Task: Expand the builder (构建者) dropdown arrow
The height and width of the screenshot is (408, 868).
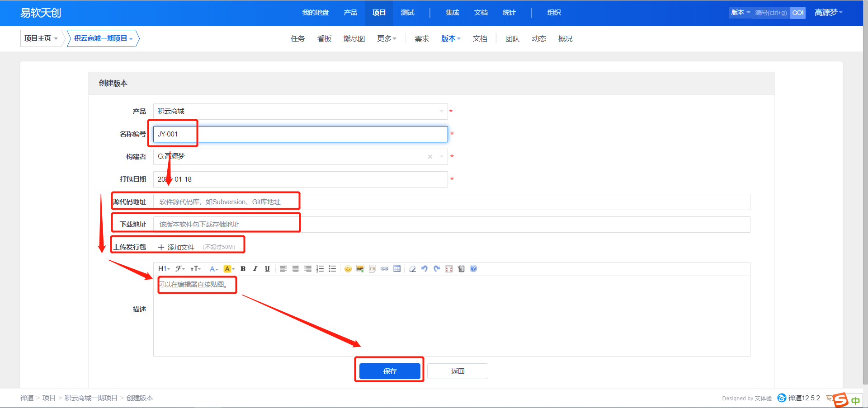Action: [441, 157]
